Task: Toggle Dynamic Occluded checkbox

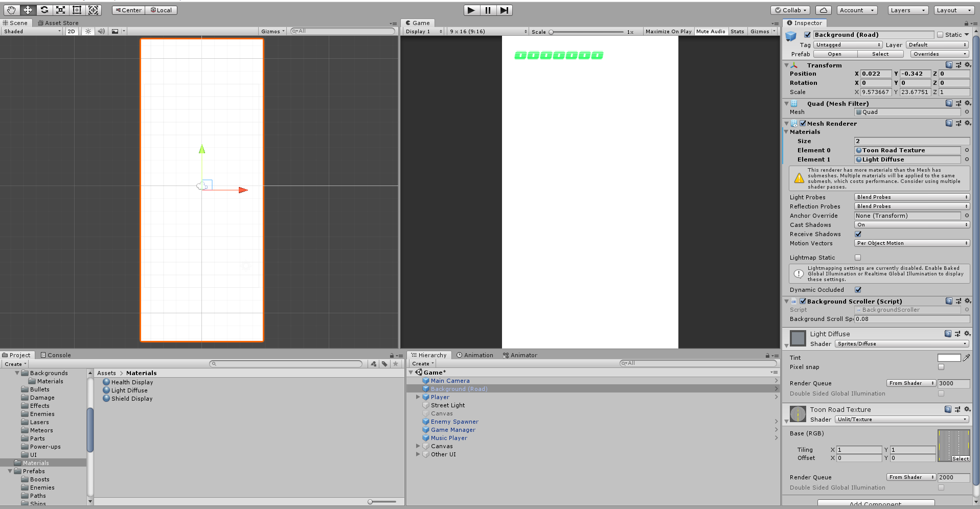Action: pyautogui.click(x=858, y=290)
